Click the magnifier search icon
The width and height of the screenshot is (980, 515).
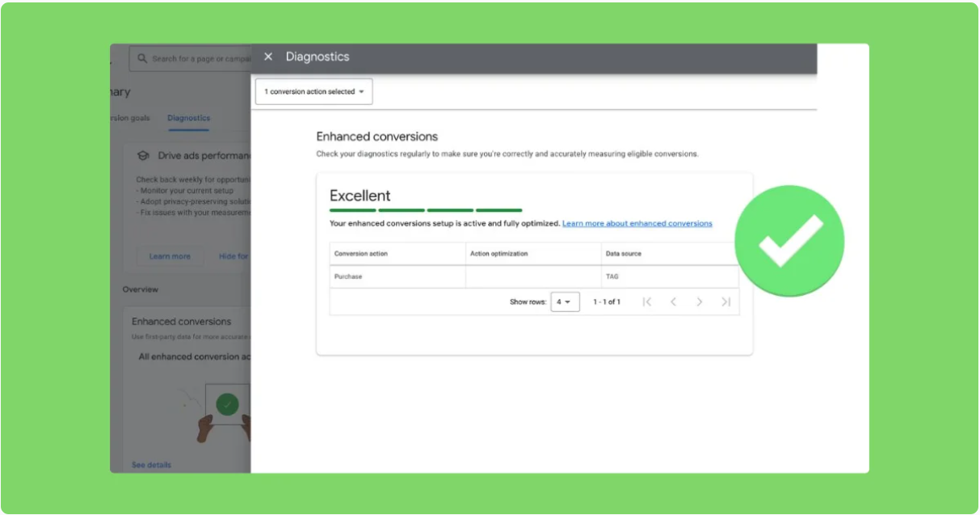click(x=142, y=59)
